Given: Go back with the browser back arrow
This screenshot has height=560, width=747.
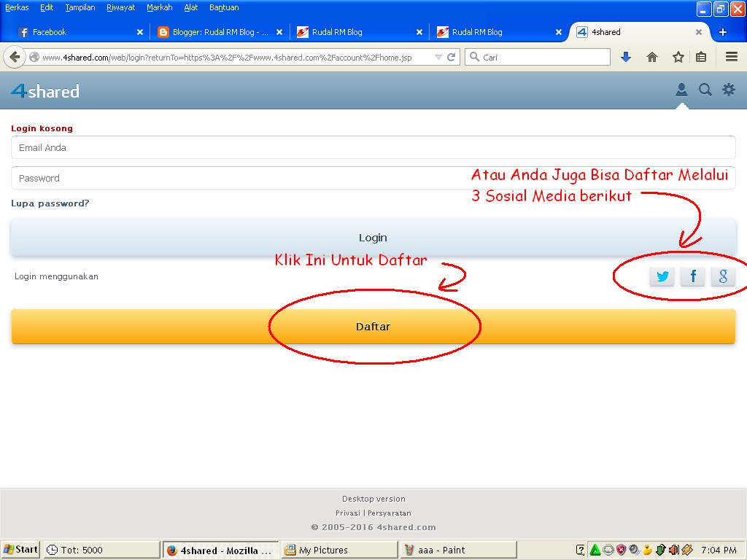Looking at the screenshot, I should coord(15,57).
